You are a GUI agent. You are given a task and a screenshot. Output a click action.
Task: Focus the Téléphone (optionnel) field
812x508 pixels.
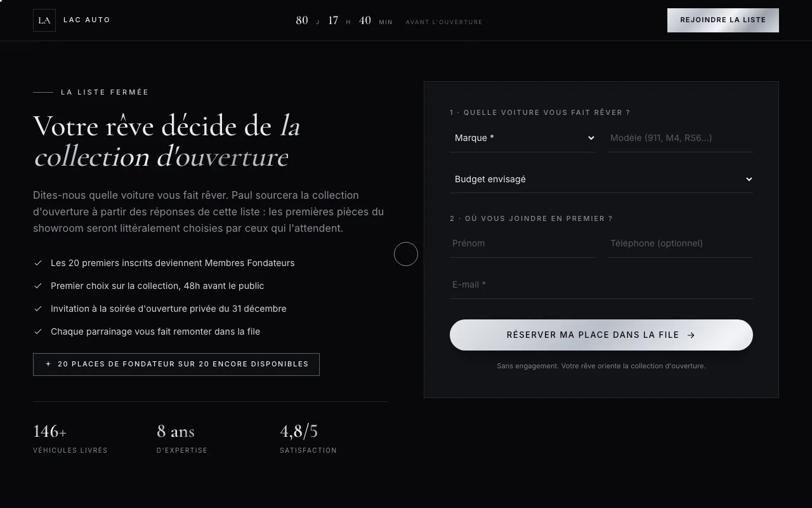[680, 243]
